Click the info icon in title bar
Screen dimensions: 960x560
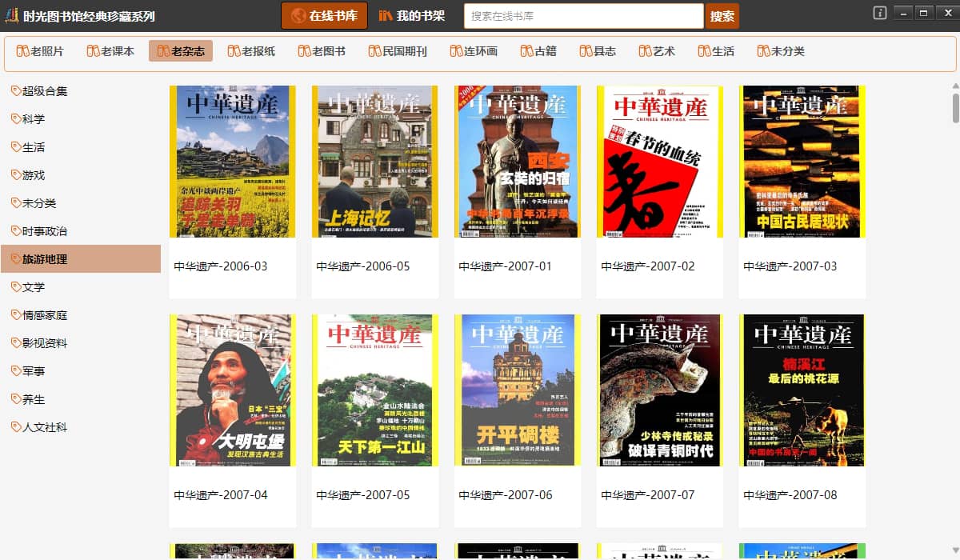[879, 13]
